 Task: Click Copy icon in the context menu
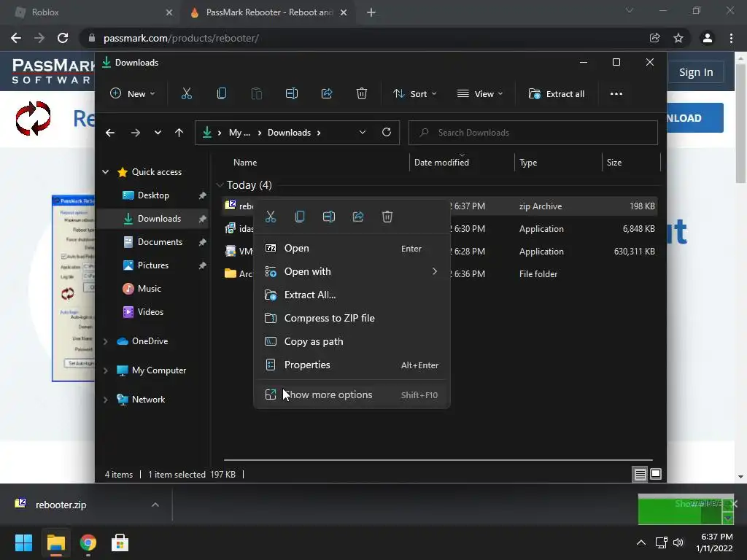coord(300,217)
